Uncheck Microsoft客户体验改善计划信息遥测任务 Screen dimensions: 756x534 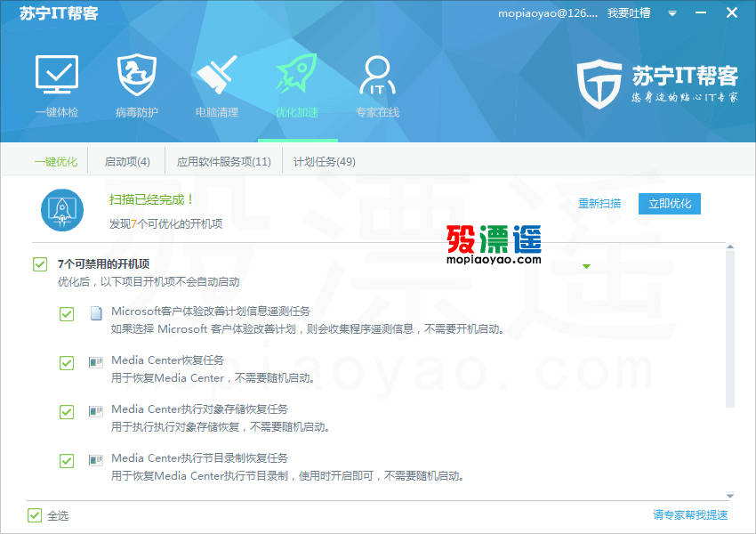(x=67, y=314)
